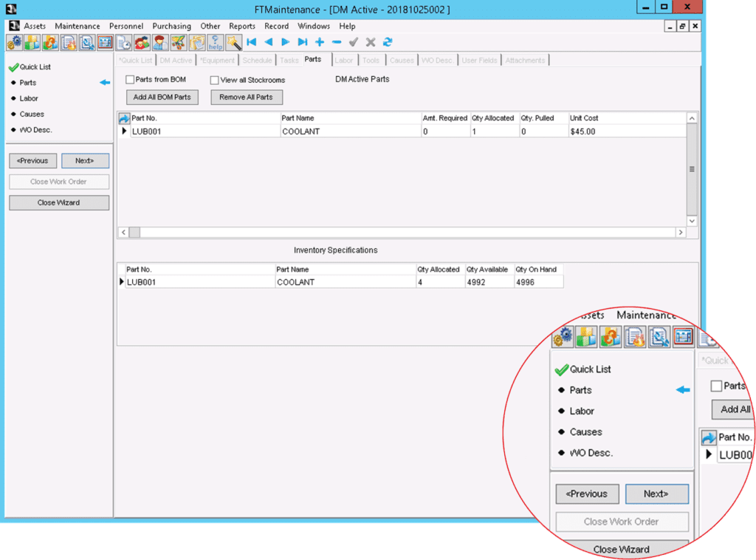Click the parts grid scroll left arrow
This screenshot has width=756, height=560.
pyautogui.click(x=123, y=233)
